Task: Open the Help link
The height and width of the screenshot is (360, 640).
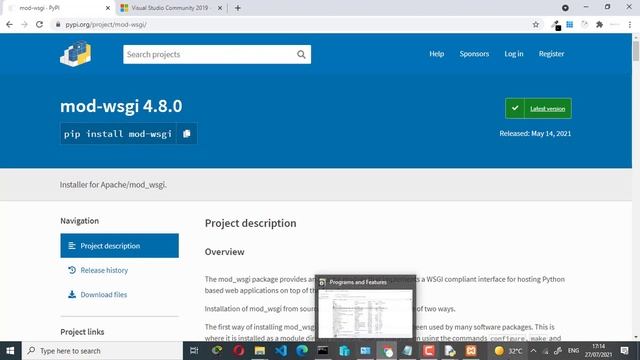Action: coord(436,53)
